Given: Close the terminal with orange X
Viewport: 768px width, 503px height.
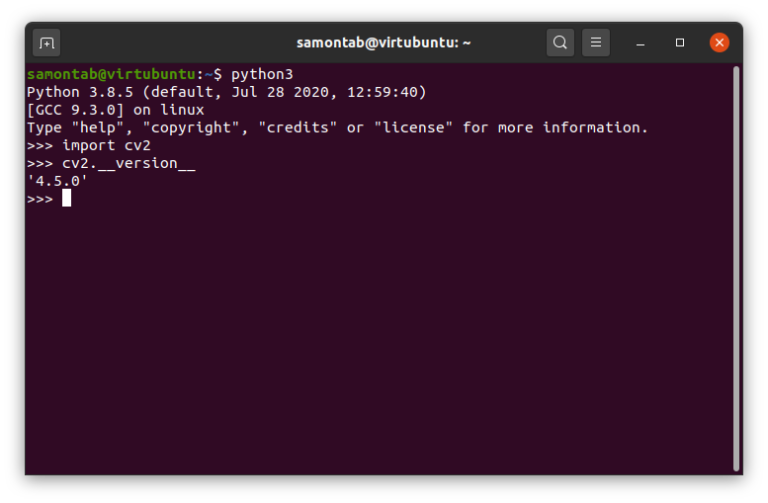Looking at the screenshot, I should pyautogui.click(x=719, y=43).
